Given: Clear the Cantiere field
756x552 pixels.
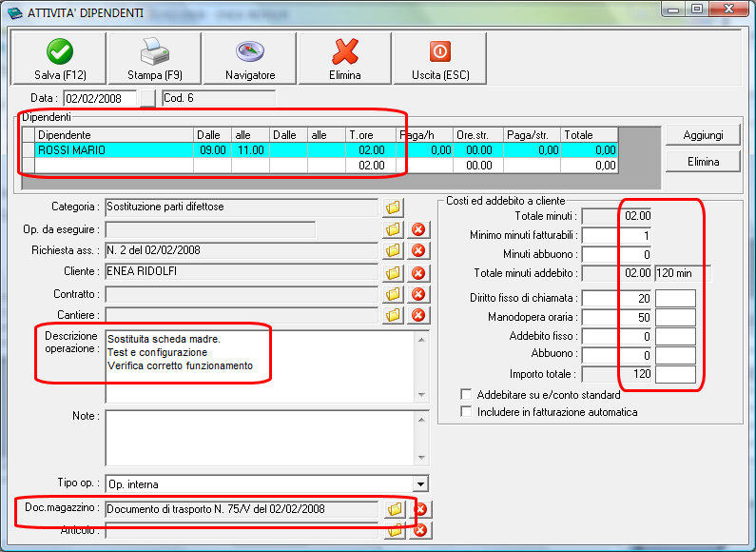Looking at the screenshot, I should tap(418, 315).
